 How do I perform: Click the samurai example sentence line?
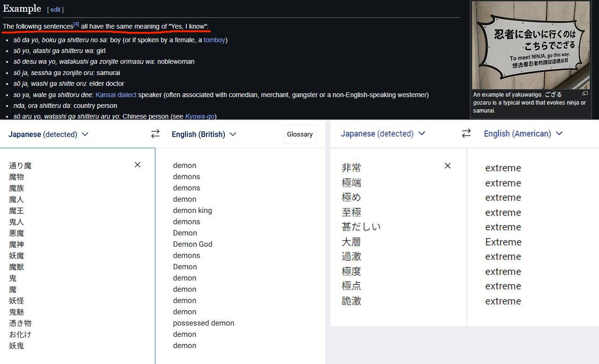tap(66, 73)
